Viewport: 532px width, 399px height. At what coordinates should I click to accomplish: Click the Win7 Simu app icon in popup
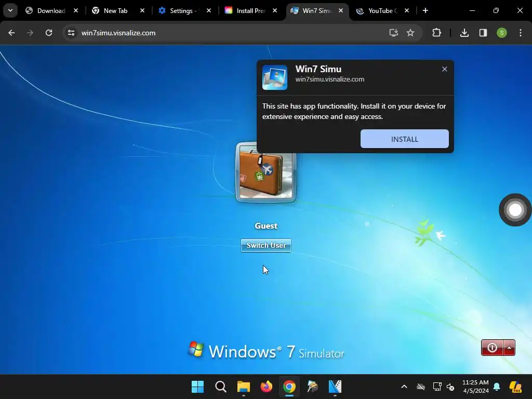[x=274, y=77]
